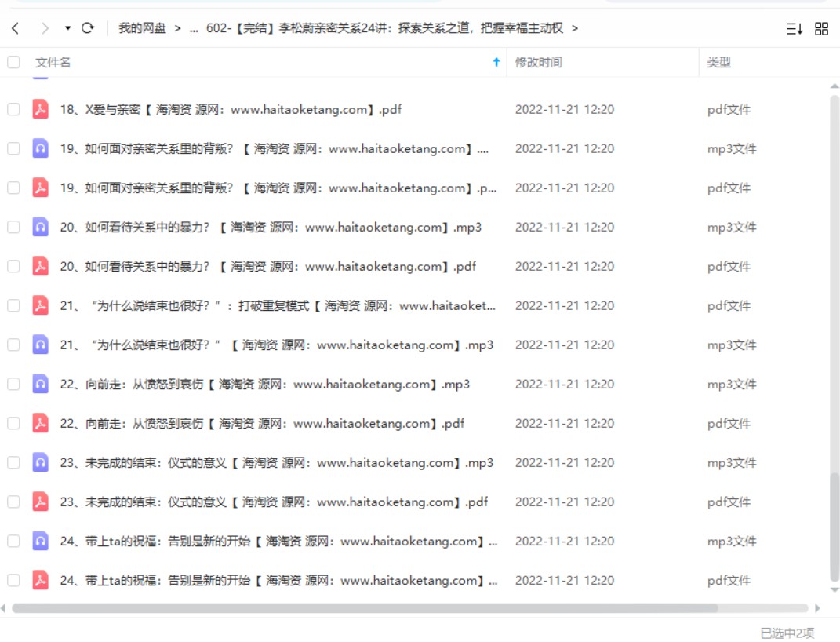Viewport: 840px width, 642px height.
Task: Click the audio icon of 22、向前走 mp3
Action: coord(40,384)
